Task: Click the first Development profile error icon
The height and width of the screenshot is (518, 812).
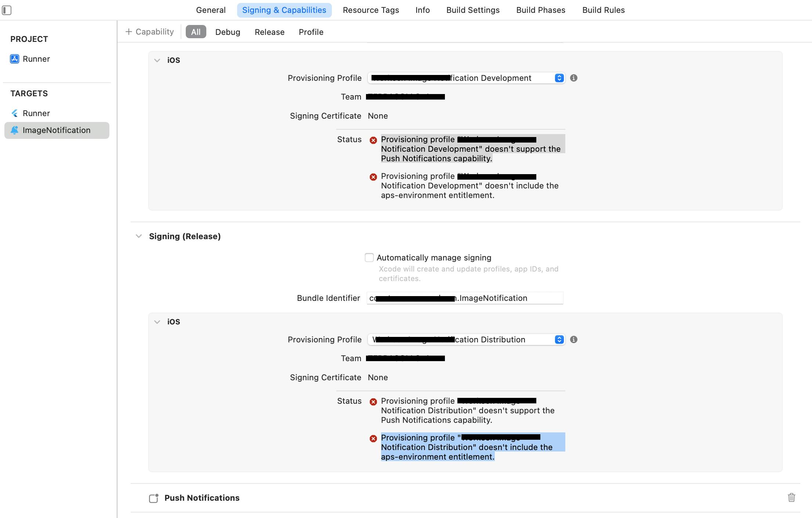Action: 373,140
